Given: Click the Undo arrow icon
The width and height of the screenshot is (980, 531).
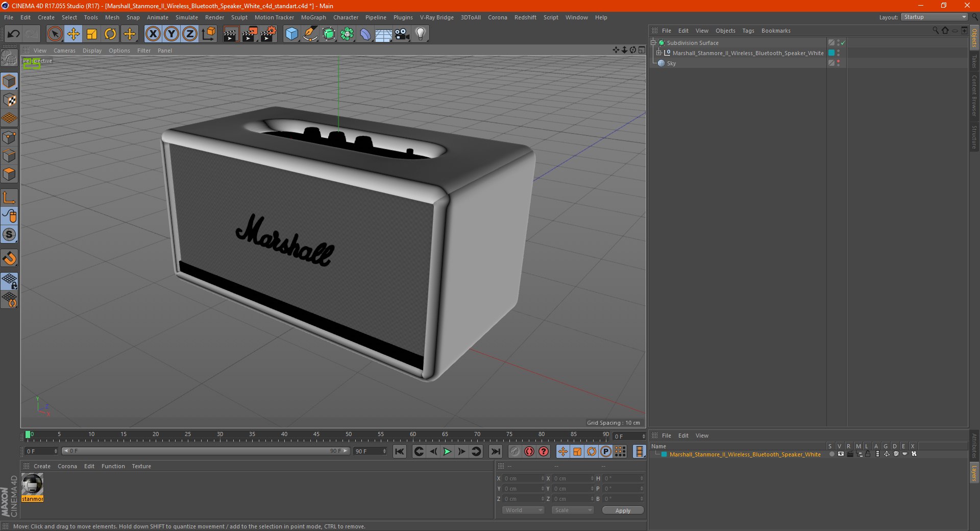Looking at the screenshot, I should (14, 34).
